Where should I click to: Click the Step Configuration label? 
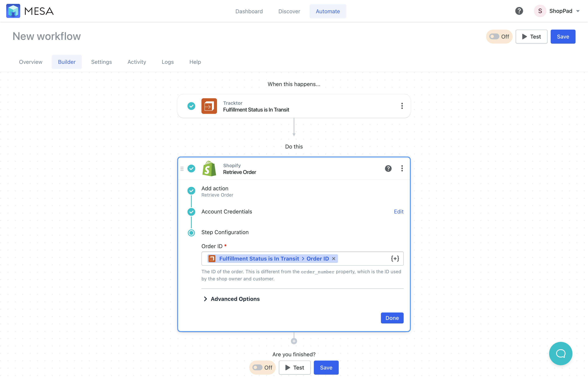tap(225, 232)
